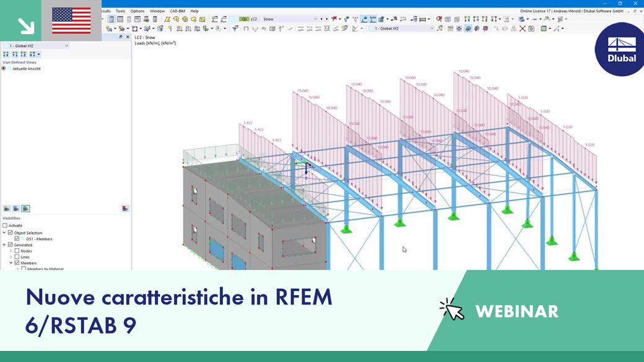Click toolbar reverse view -X icon
The image size is (644, 362).
(x=494, y=19)
